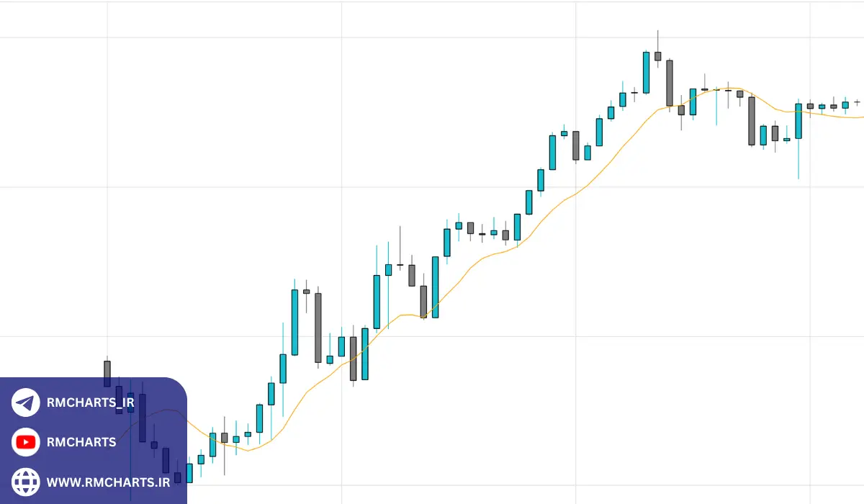Click the red YouTube play icon
Viewport: 864px width, 504px height.
pos(26,442)
